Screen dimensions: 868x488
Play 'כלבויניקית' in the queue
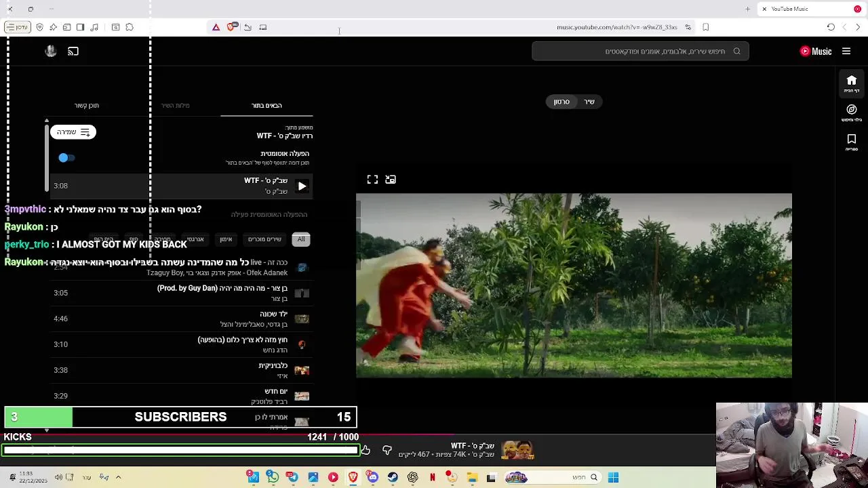pyautogui.click(x=182, y=370)
